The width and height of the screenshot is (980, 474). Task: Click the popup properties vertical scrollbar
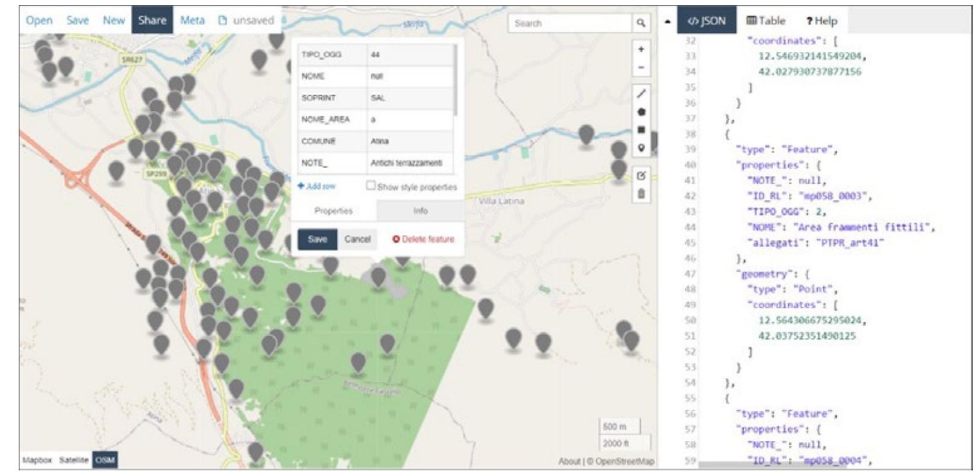click(455, 80)
